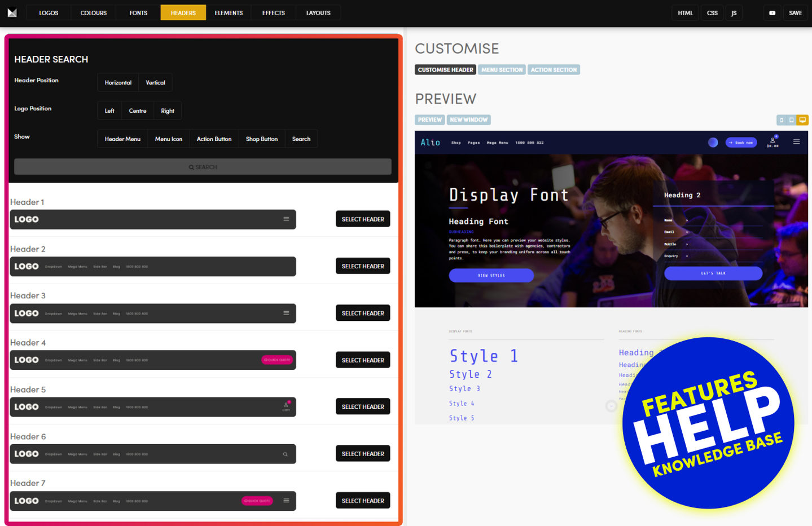812x526 pixels.
Task: Save the project with the Save button
Action: (x=795, y=13)
